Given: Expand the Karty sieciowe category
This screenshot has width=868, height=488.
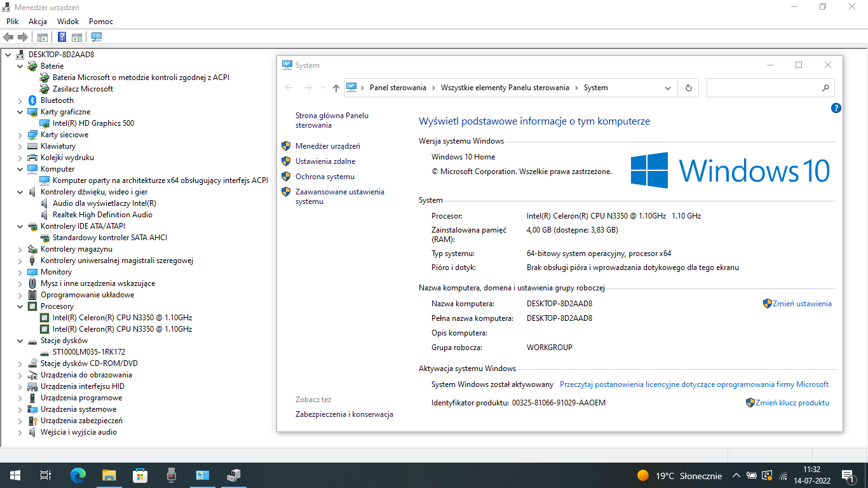Looking at the screenshot, I should pos(20,135).
